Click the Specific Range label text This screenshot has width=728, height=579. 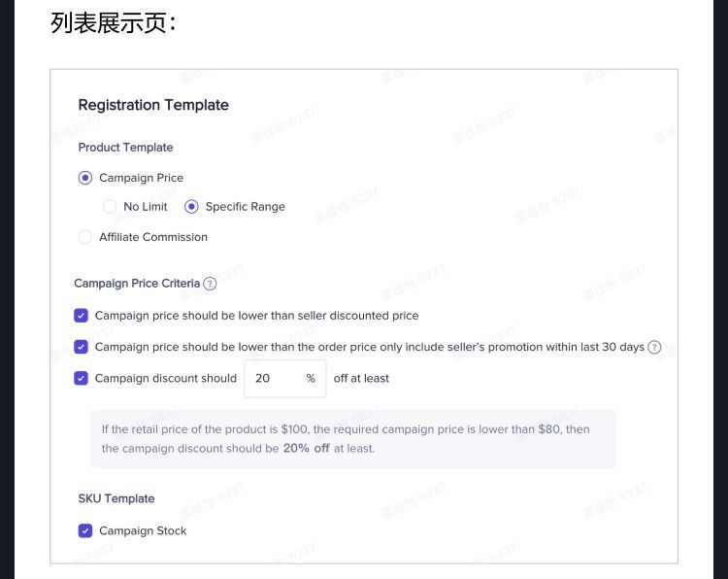click(246, 207)
